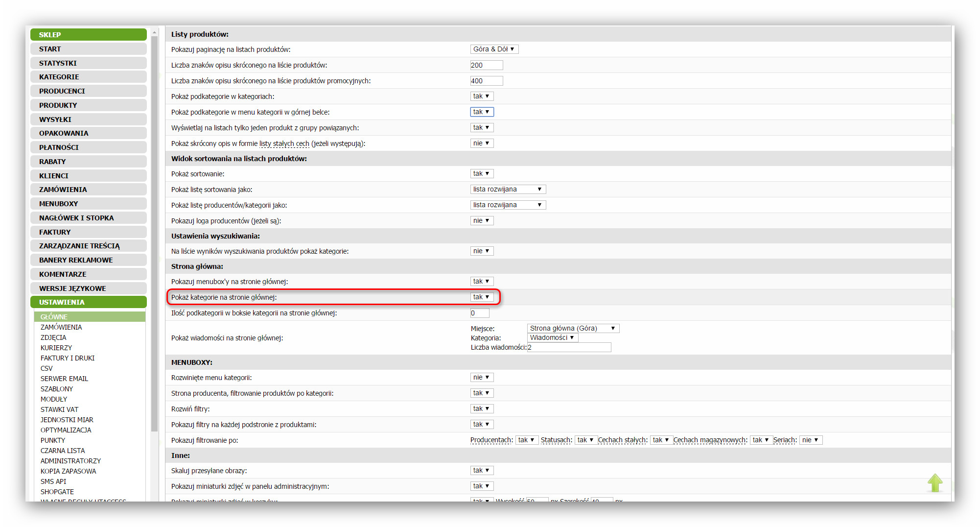Select KLIENCI from the sidebar menu
Viewport: 980px width, 527px height.
[89, 175]
